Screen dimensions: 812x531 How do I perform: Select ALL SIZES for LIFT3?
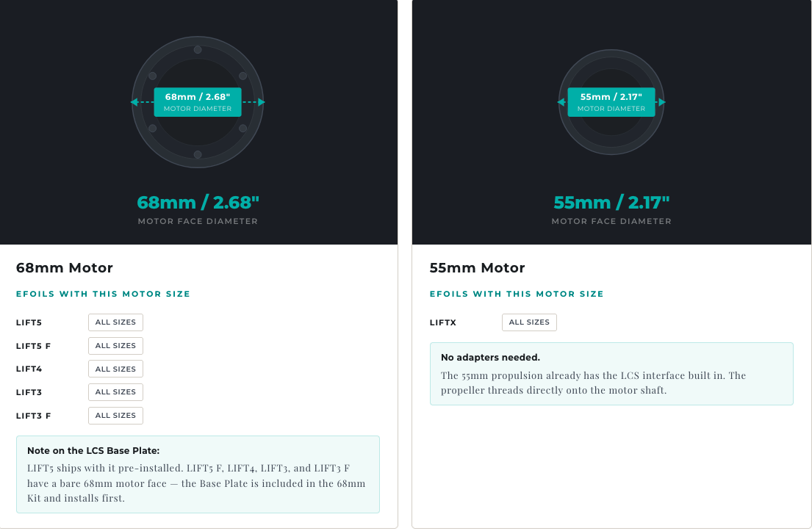pyautogui.click(x=115, y=391)
